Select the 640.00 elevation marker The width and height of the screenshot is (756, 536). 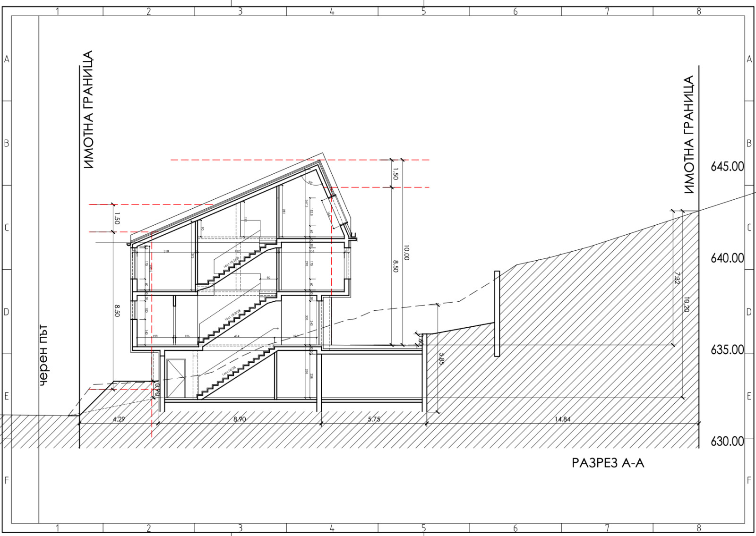(727, 258)
